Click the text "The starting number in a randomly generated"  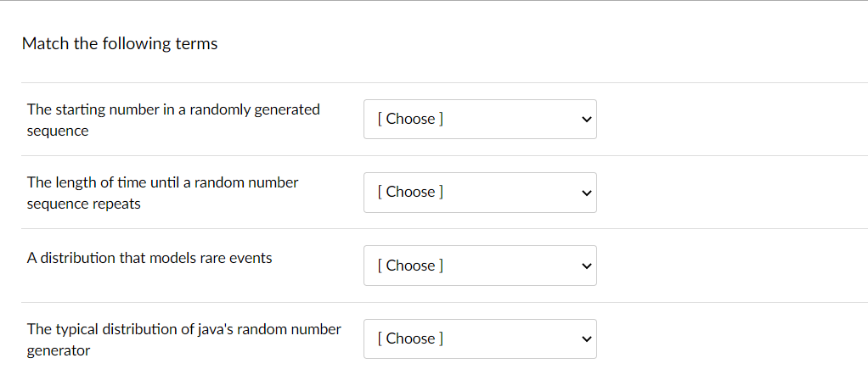[x=173, y=109]
